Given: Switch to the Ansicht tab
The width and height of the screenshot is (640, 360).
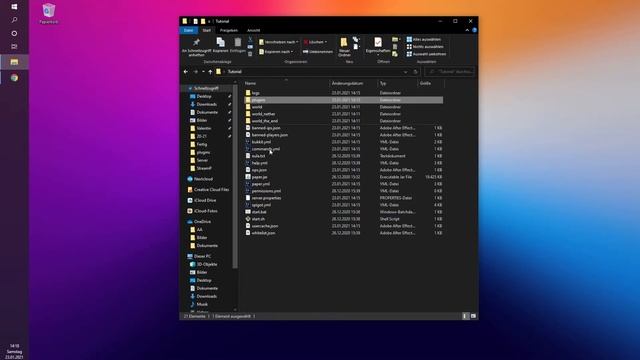Looking at the screenshot, I should 253,30.
